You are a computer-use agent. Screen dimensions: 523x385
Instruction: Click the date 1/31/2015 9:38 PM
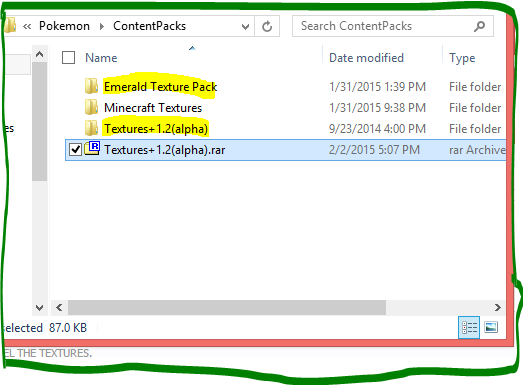coord(377,108)
